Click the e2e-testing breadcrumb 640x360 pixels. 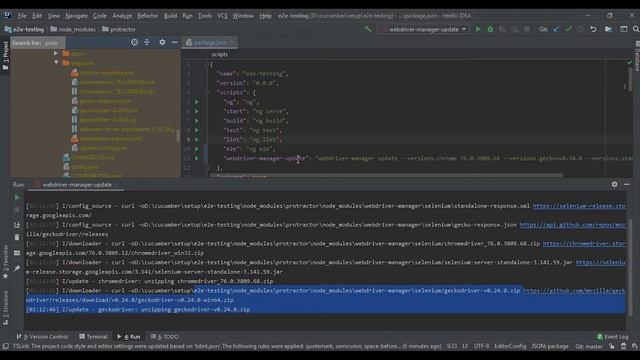pyautogui.click(x=24, y=29)
